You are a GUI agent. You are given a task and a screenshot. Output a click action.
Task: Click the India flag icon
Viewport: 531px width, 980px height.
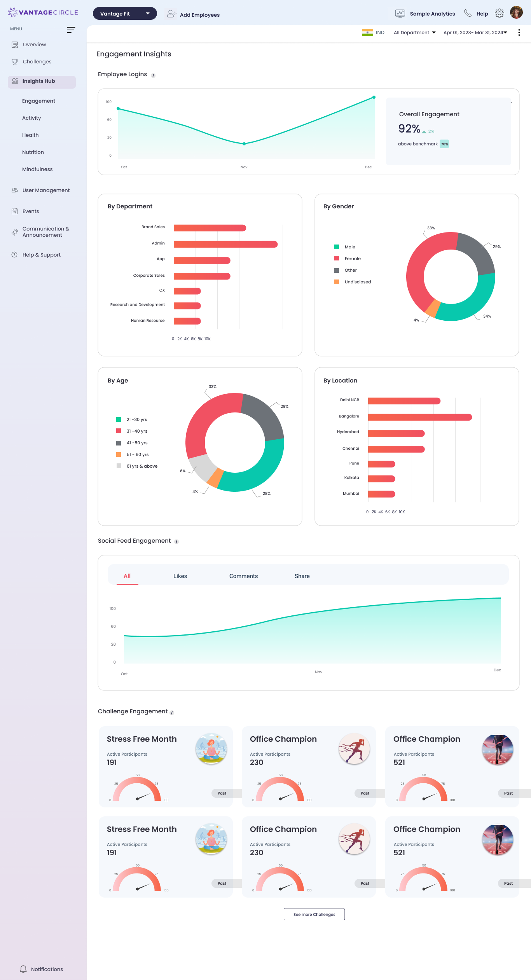(x=367, y=33)
